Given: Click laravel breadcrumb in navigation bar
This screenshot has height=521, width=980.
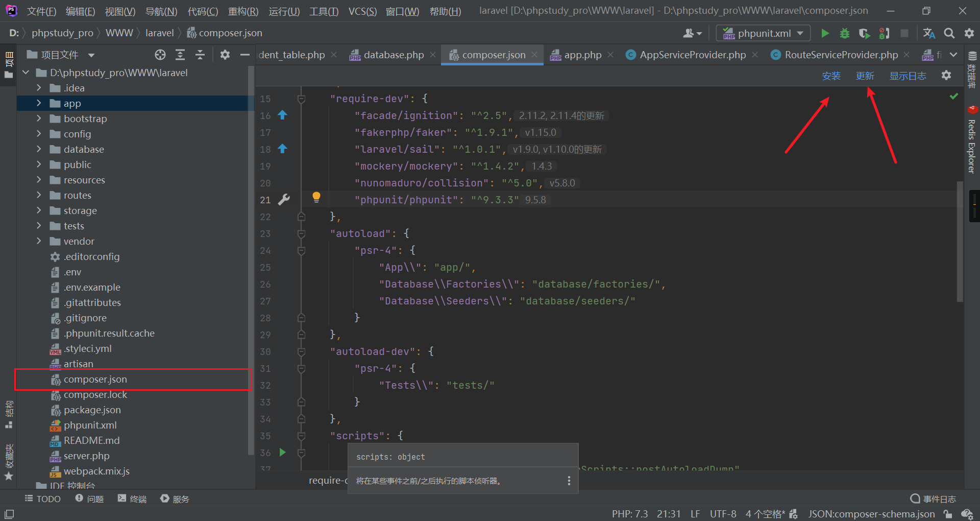Looking at the screenshot, I should tap(159, 33).
